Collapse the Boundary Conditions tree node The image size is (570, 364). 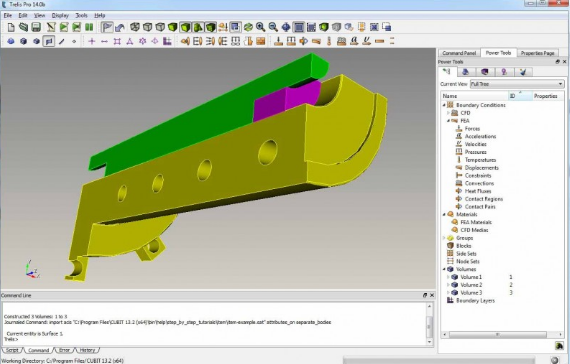(x=444, y=105)
